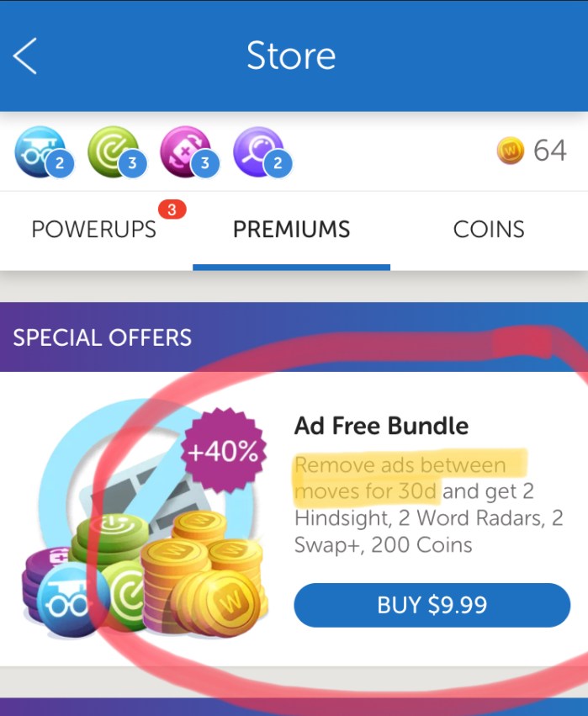Tap the back arrow in Store header
This screenshot has height=716, width=588.
pyautogui.click(x=25, y=56)
